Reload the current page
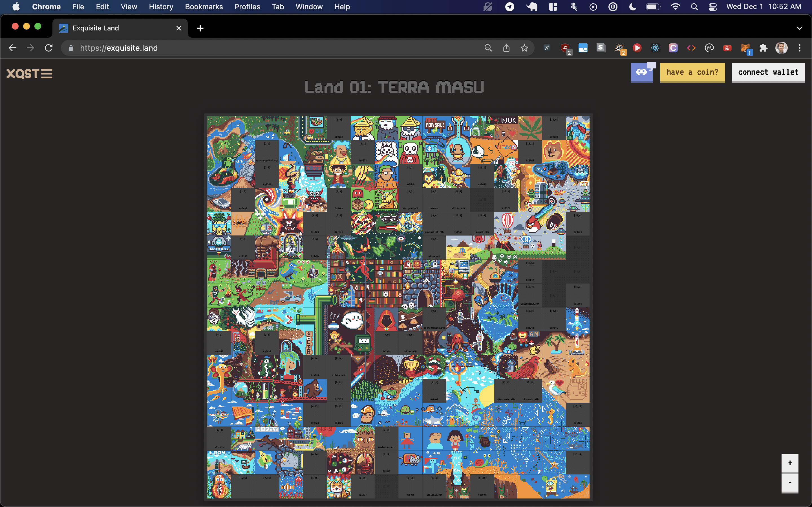 (49, 48)
